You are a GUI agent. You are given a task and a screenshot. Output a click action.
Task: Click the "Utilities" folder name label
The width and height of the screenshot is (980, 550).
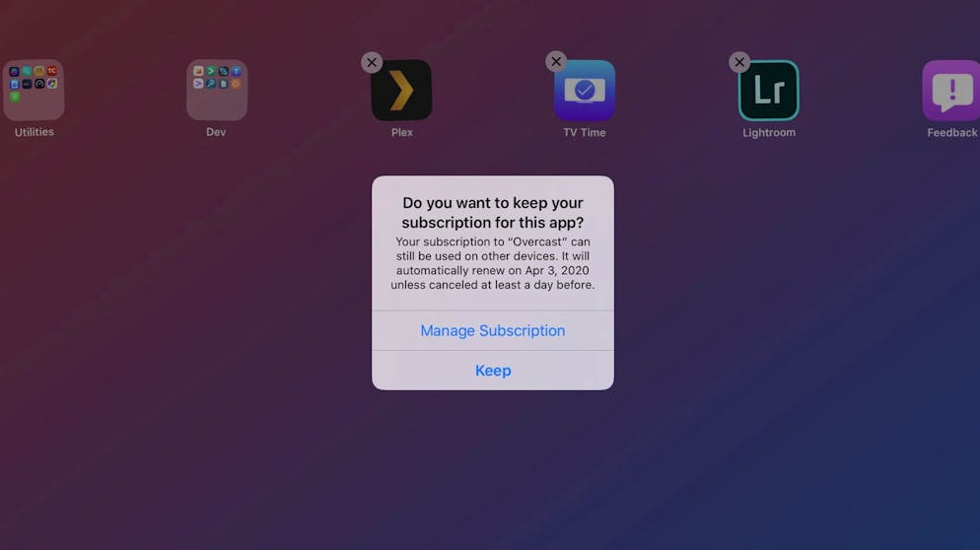34,132
